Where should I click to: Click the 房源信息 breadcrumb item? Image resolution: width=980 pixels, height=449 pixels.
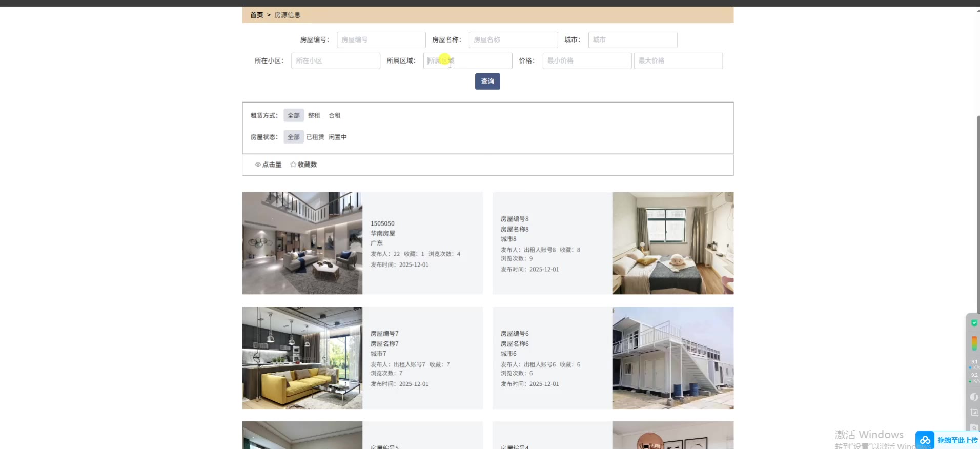pos(288,15)
